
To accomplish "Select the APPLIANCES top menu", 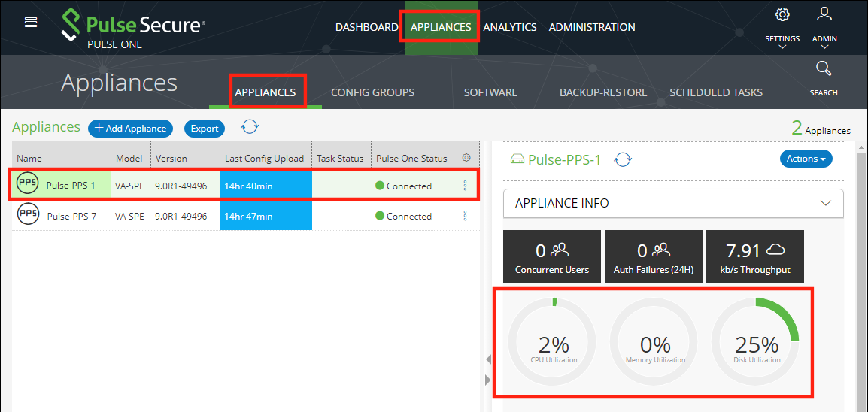I will pos(442,27).
